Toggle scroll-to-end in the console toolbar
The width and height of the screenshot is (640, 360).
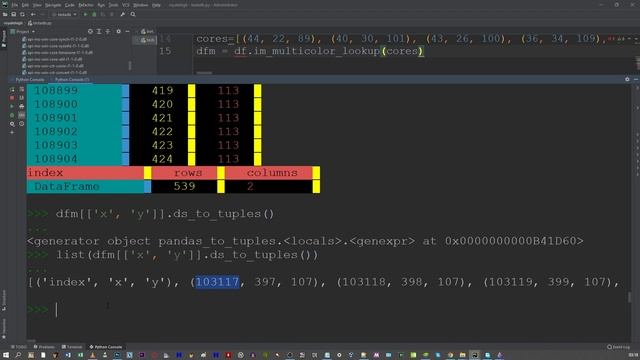click(x=22, y=98)
